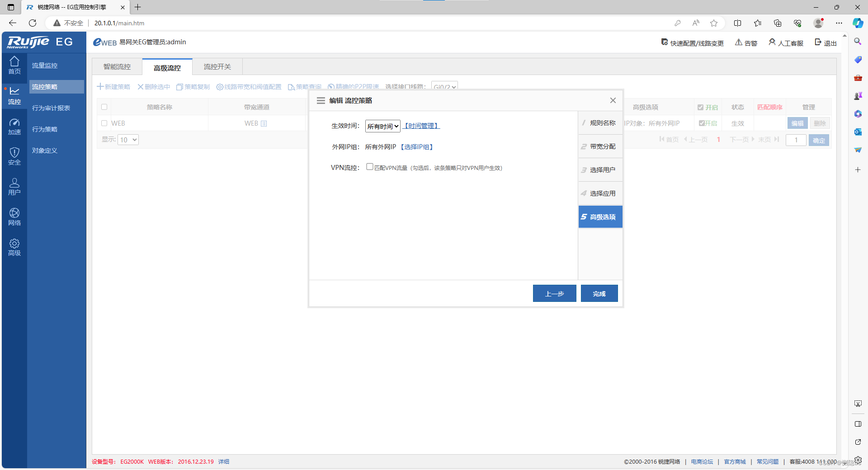
Task: Open the 详细 version details link
Action: pos(224,461)
